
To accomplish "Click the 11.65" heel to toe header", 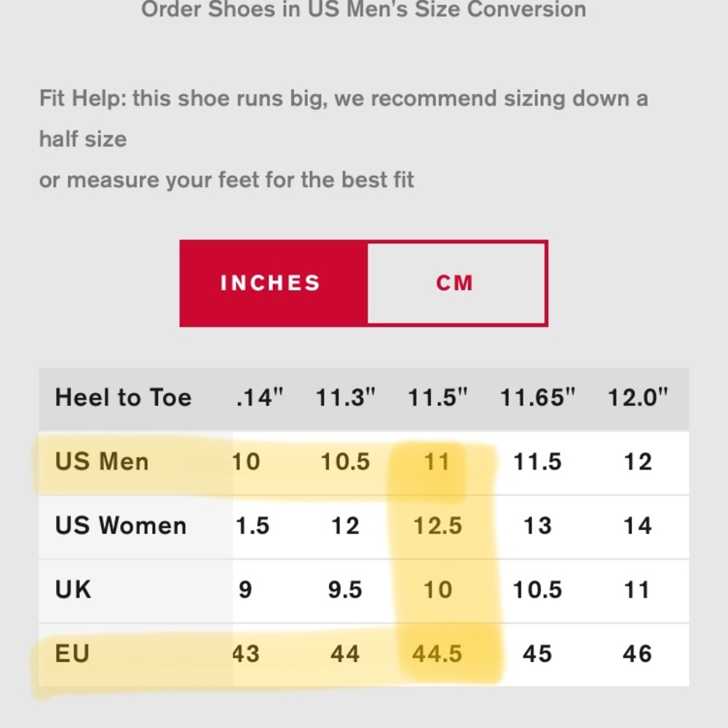I will click(537, 398).
